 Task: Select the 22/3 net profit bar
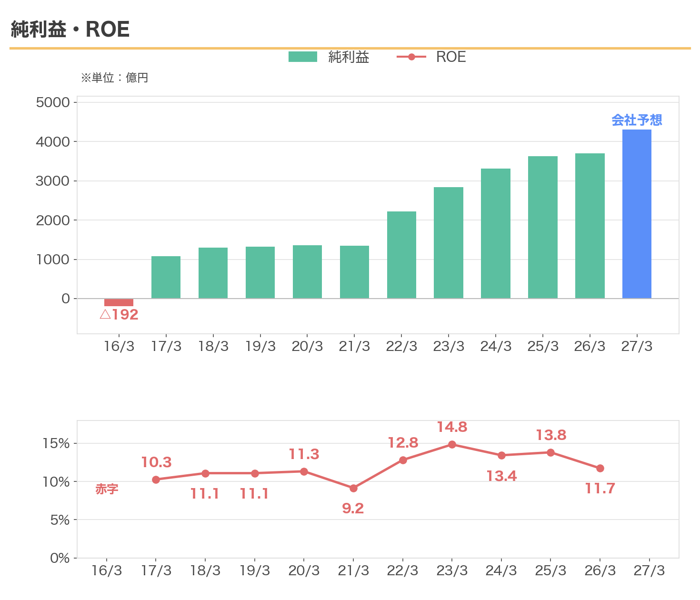pos(401,255)
